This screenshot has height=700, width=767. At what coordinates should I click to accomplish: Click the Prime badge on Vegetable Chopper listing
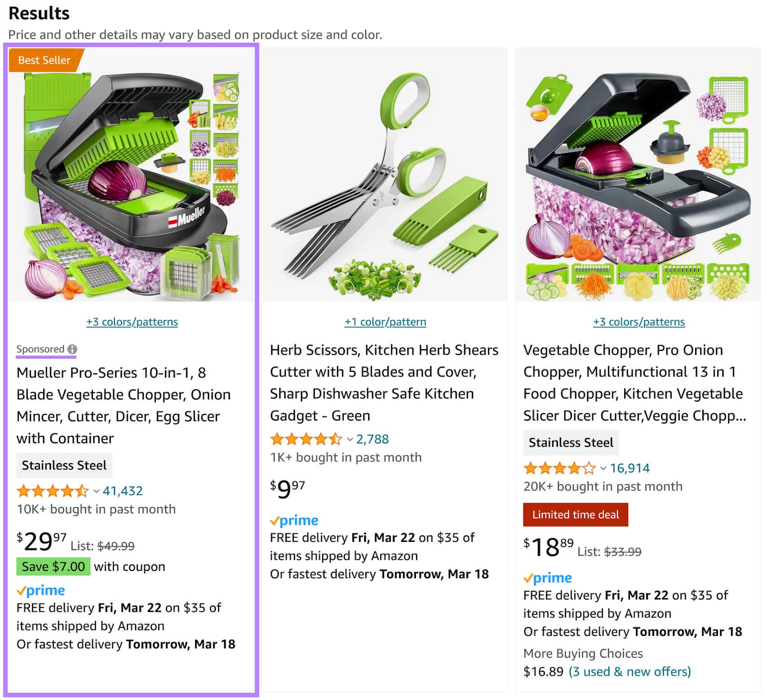pos(548,578)
